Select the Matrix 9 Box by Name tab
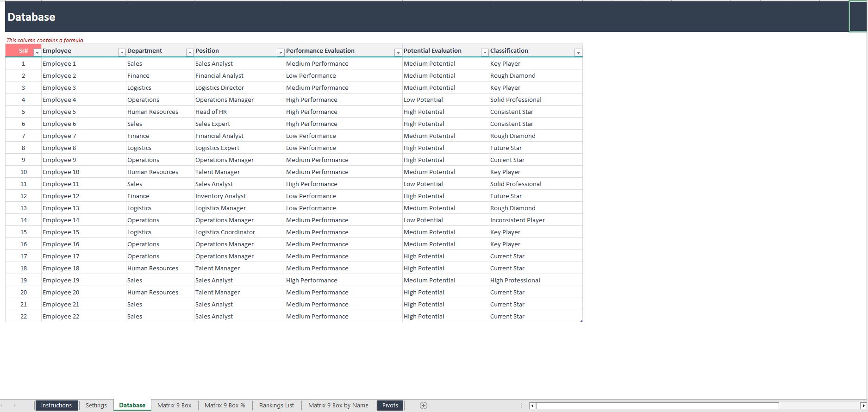 338,406
